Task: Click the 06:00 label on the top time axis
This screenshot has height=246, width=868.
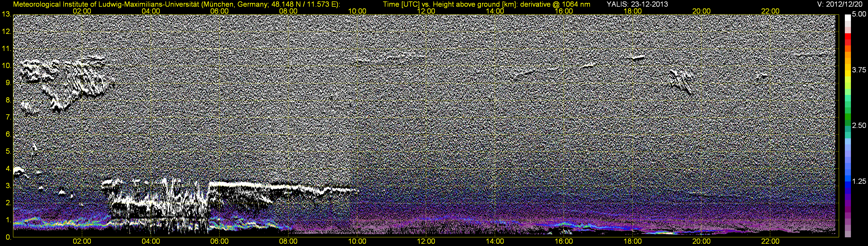Action: click(x=219, y=11)
